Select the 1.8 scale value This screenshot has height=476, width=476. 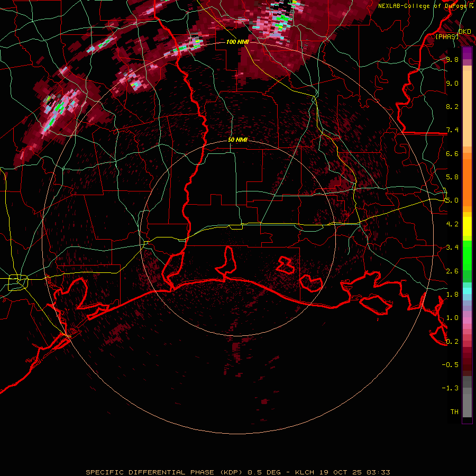[x=452, y=295]
